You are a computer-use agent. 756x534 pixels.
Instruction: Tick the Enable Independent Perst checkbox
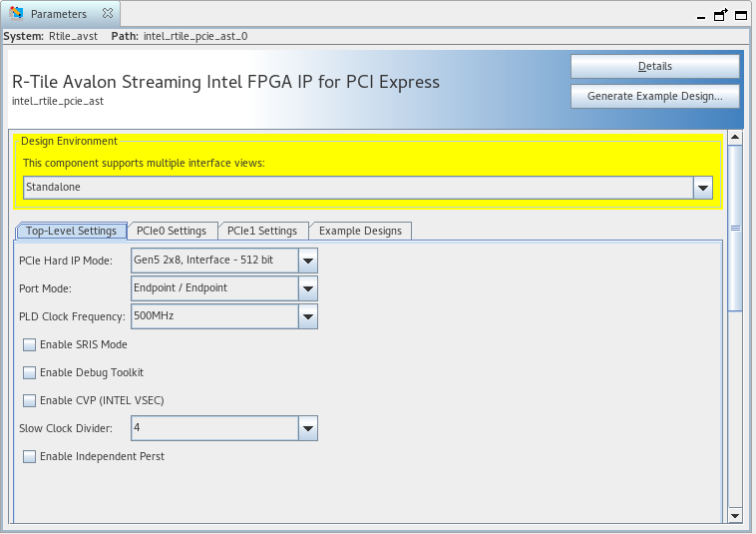pos(30,457)
